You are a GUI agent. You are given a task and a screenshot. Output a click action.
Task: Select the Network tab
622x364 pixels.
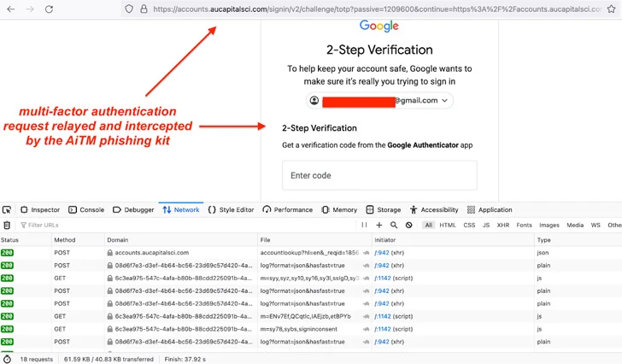[x=181, y=209]
